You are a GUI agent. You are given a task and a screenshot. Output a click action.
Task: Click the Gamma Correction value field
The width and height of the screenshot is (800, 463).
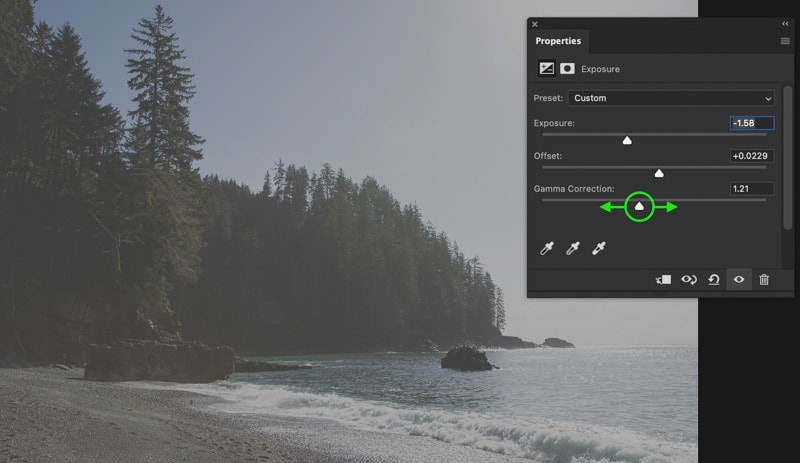(x=752, y=188)
